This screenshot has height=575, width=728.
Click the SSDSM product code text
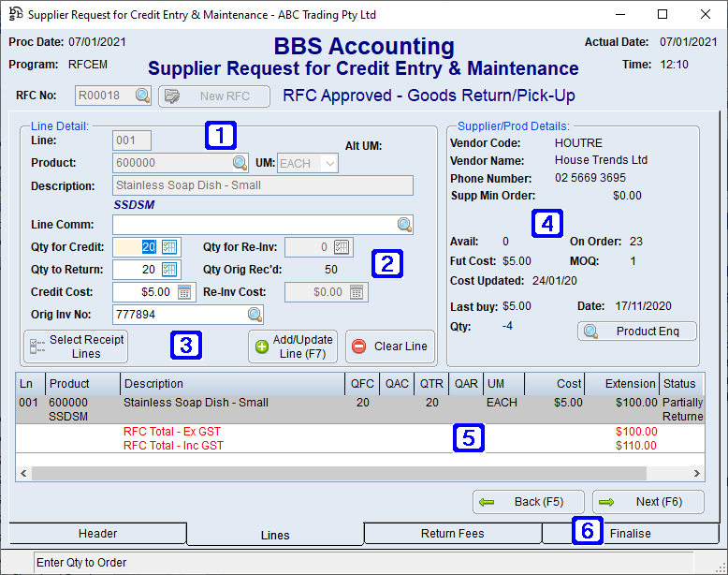[134, 204]
